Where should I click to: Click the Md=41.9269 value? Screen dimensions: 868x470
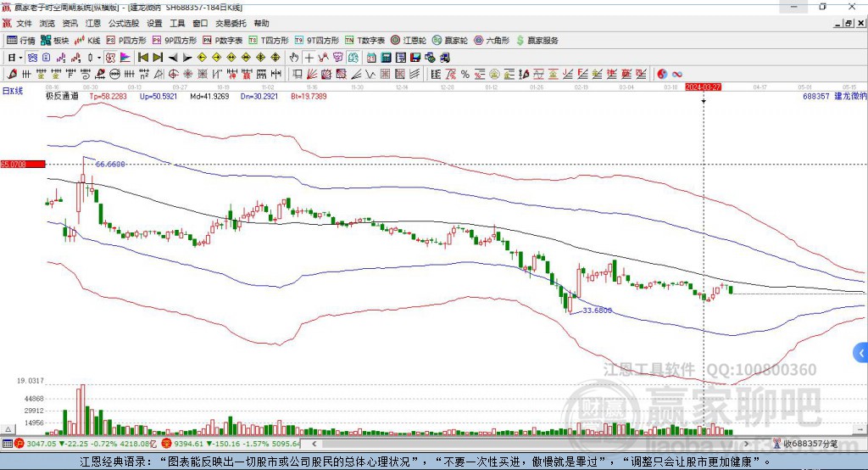tap(209, 96)
